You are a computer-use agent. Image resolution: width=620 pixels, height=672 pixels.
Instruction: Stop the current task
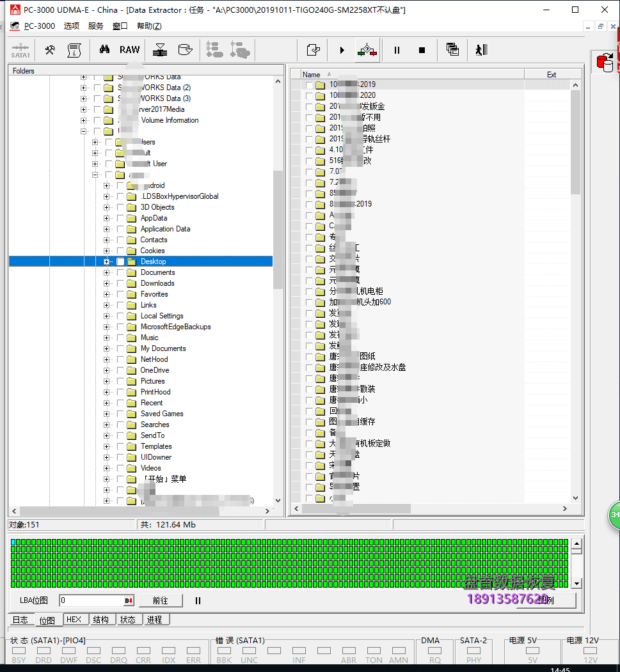[422, 50]
